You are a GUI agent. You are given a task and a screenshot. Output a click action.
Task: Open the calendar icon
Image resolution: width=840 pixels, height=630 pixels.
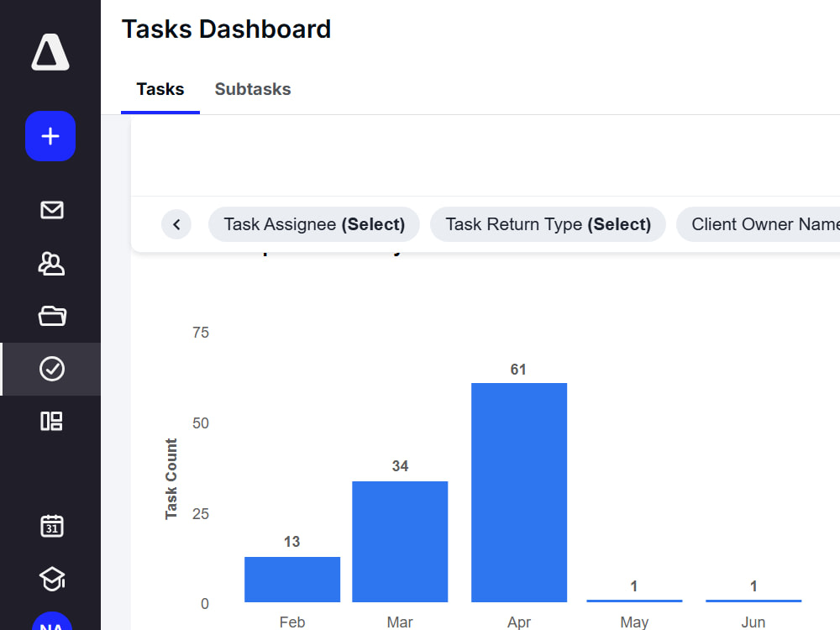pos(52,526)
